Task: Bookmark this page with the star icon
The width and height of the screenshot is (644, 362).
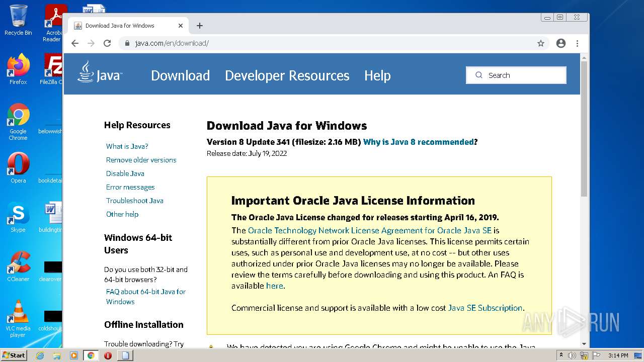Action: (x=541, y=43)
